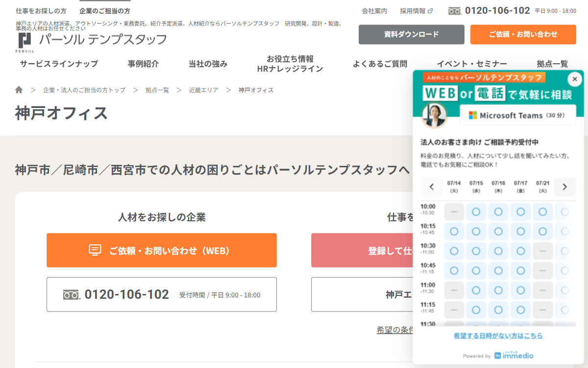Select the 11:15 slot on 07/15
Image resolution: width=588 pixels, height=368 pixels.
[x=476, y=310]
